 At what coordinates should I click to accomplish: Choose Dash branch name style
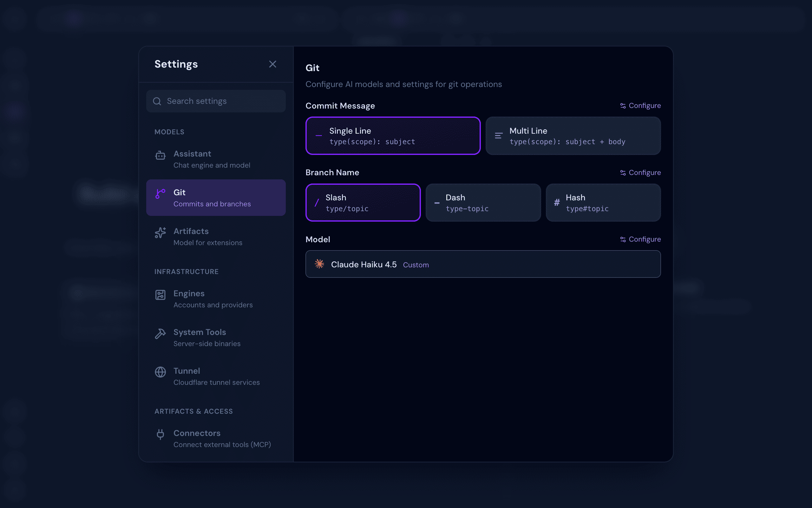tap(483, 203)
